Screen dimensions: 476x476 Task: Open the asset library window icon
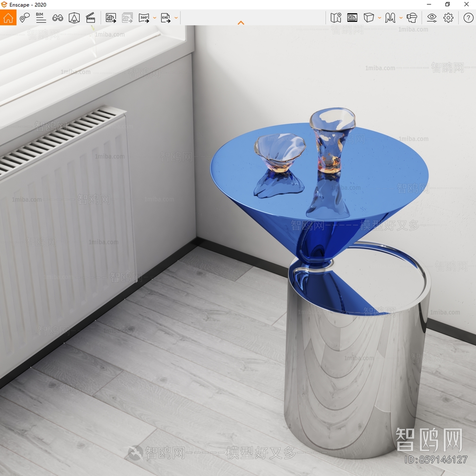[352, 18]
